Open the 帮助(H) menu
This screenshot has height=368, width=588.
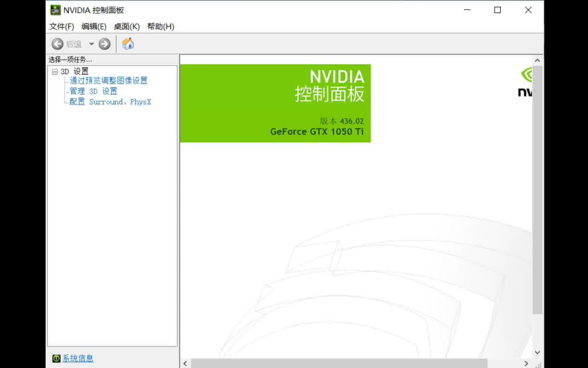161,27
